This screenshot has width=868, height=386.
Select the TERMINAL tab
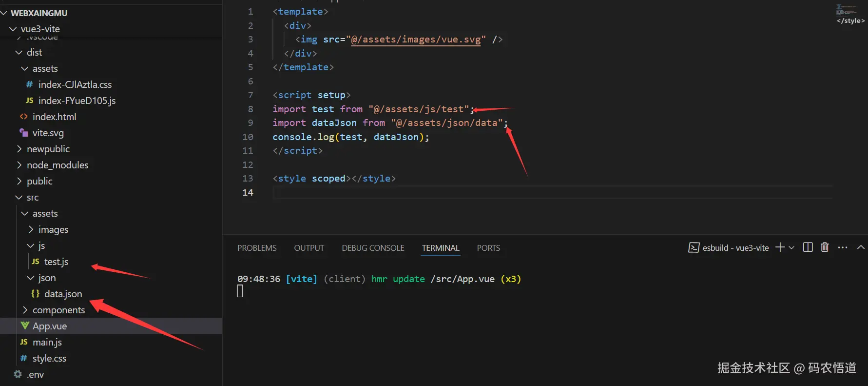[441, 248]
